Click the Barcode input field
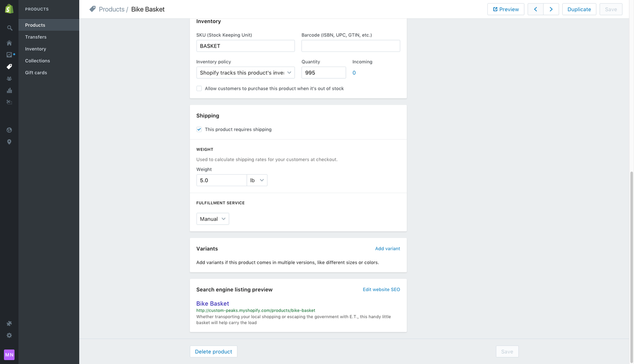Image resolution: width=634 pixels, height=364 pixels. pyautogui.click(x=351, y=46)
